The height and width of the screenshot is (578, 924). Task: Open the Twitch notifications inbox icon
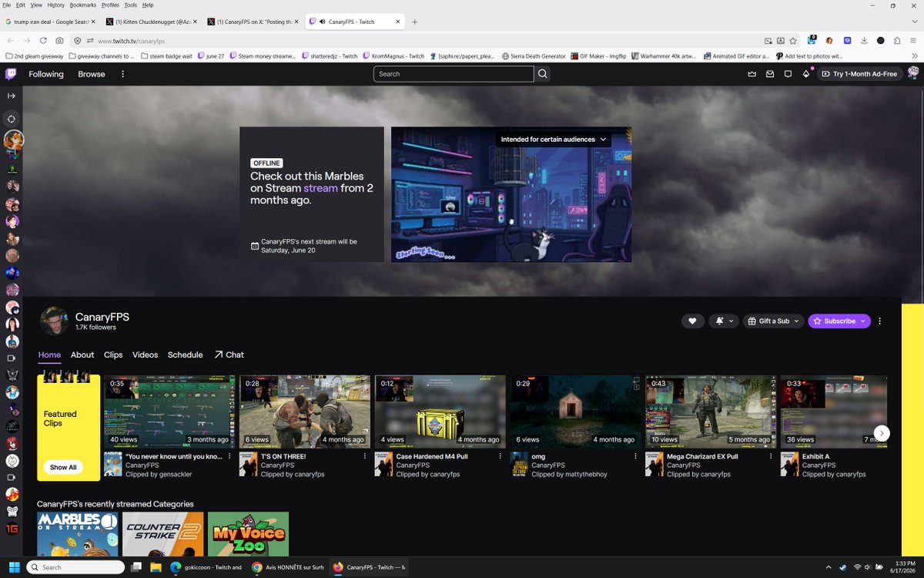click(x=769, y=74)
